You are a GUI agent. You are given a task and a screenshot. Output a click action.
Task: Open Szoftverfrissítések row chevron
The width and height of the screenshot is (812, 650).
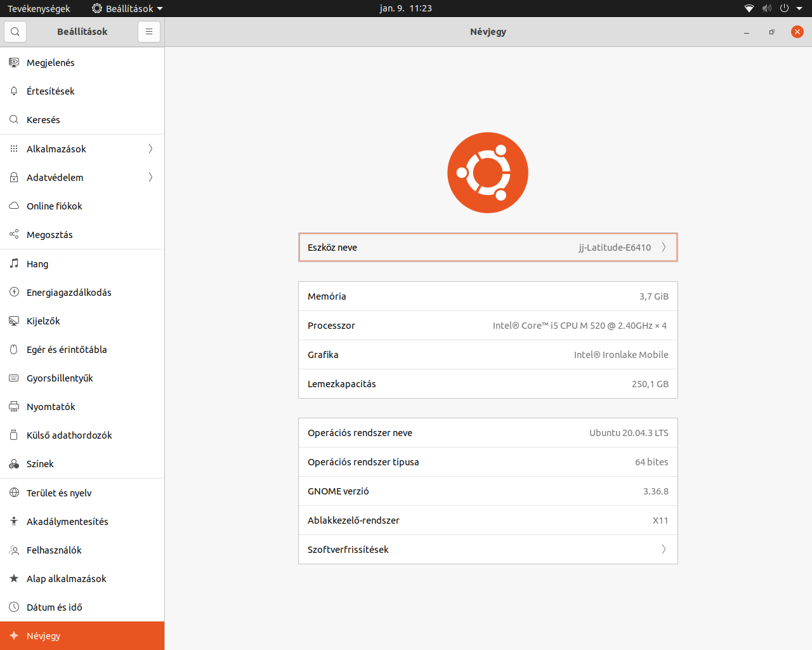point(664,549)
